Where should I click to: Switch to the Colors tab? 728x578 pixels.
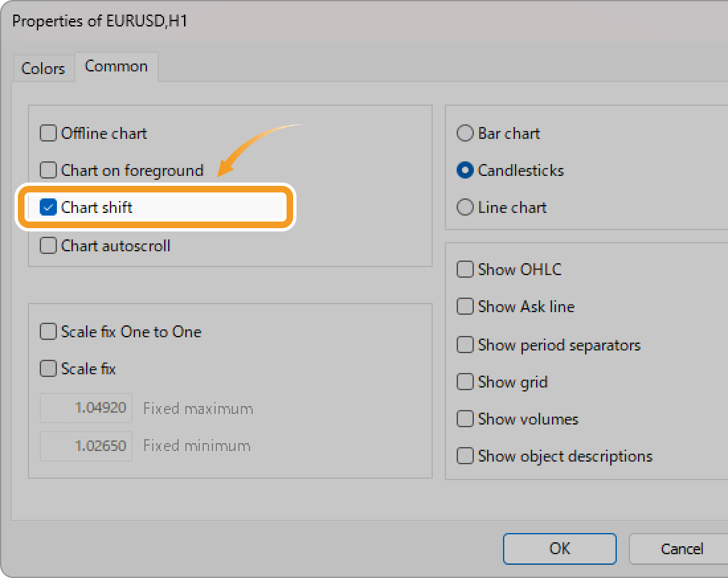point(43,67)
